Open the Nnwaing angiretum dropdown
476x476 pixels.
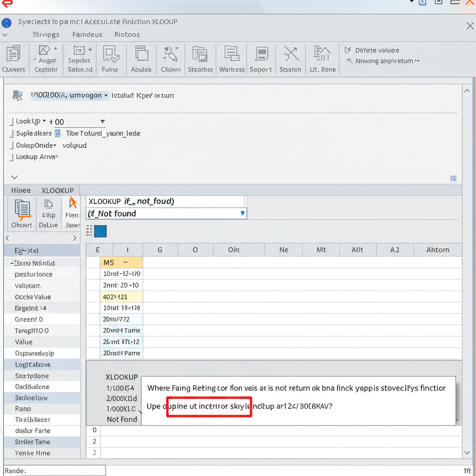[417, 61]
